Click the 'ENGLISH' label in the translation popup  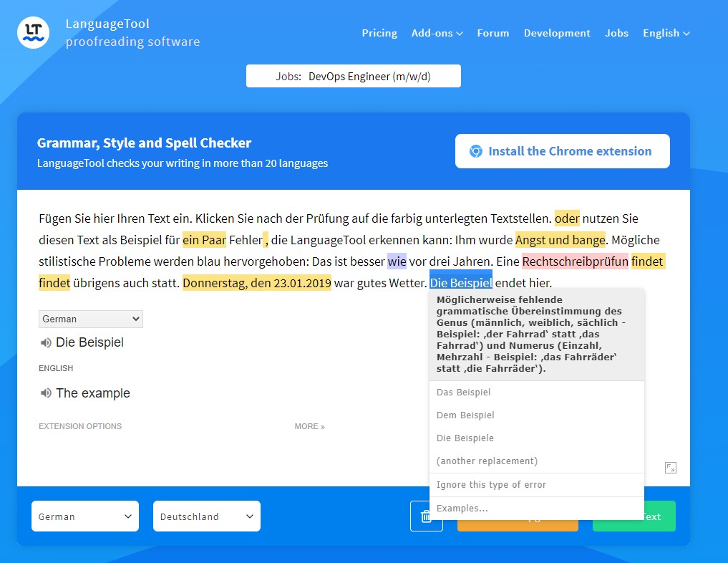[x=56, y=368]
